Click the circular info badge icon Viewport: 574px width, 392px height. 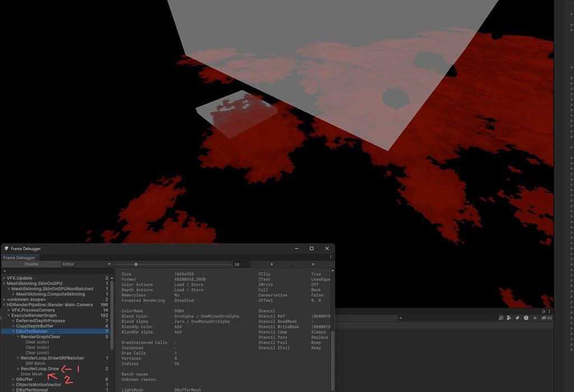click(526, 318)
